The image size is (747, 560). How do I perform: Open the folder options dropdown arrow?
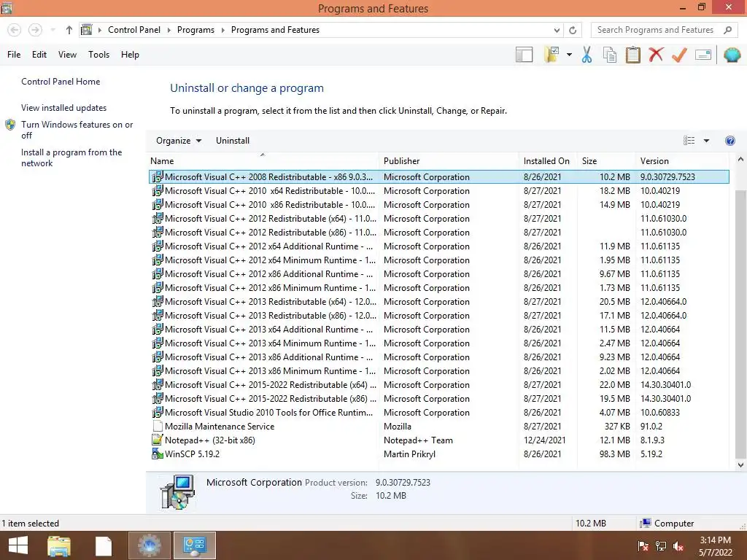pyautogui.click(x=569, y=55)
